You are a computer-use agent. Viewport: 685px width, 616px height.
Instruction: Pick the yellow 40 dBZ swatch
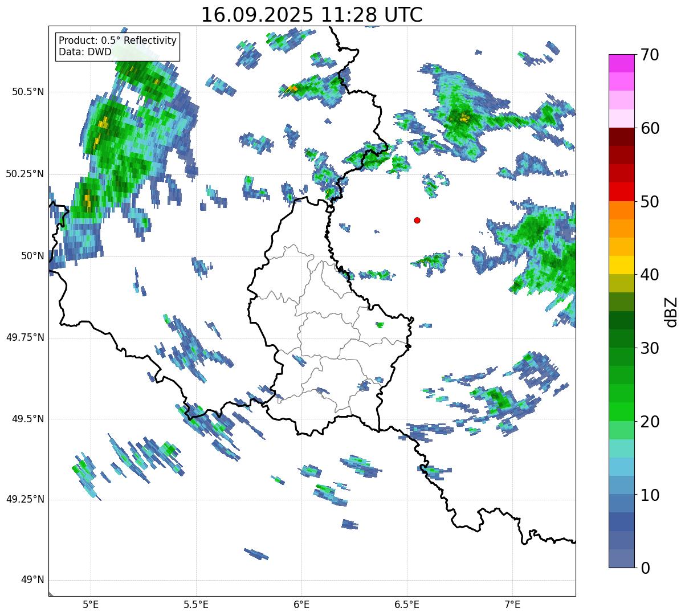[622, 265]
